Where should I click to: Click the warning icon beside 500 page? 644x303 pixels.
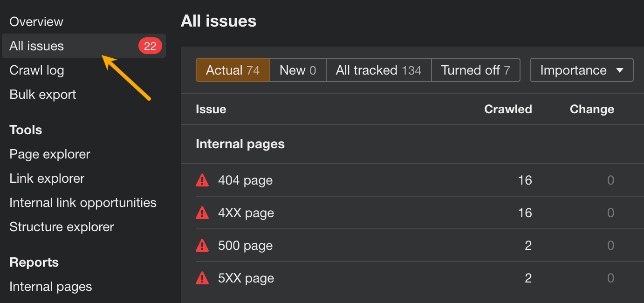(x=202, y=245)
